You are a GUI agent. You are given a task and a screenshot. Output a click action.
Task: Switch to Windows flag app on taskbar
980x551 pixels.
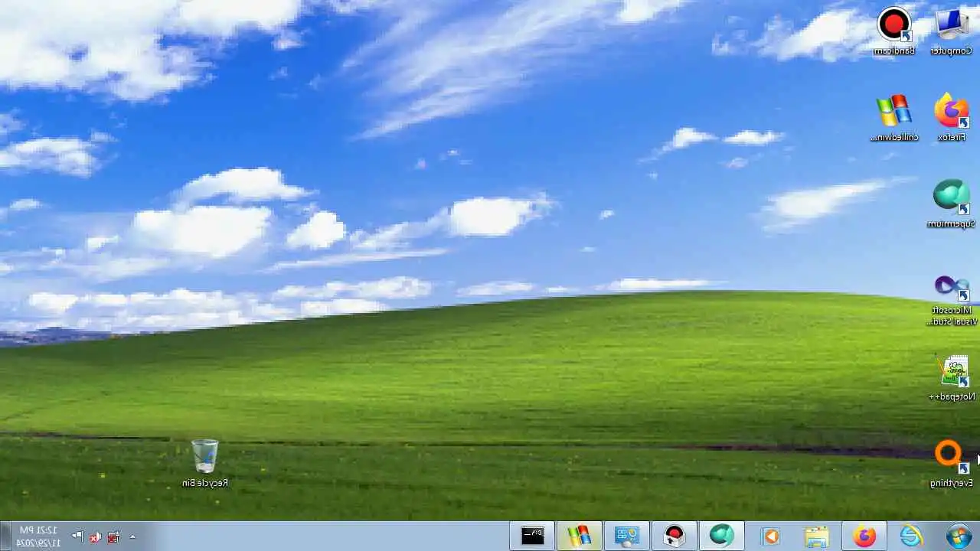point(579,536)
